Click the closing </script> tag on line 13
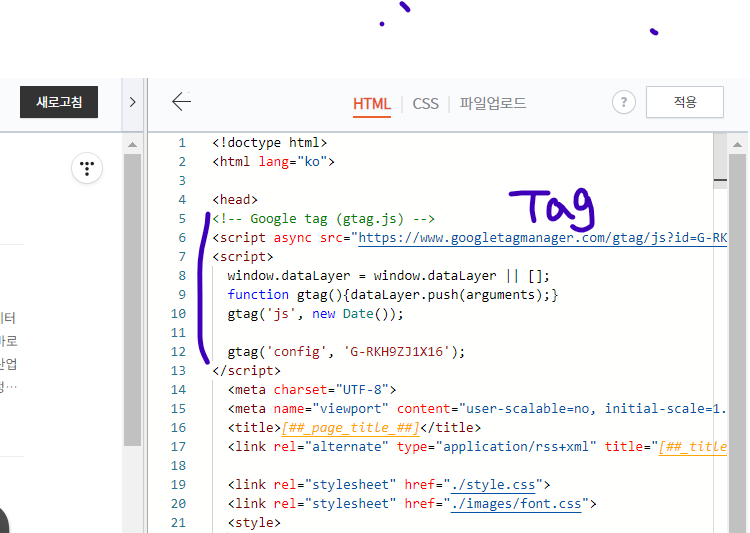The width and height of the screenshot is (750, 533). coord(246,371)
